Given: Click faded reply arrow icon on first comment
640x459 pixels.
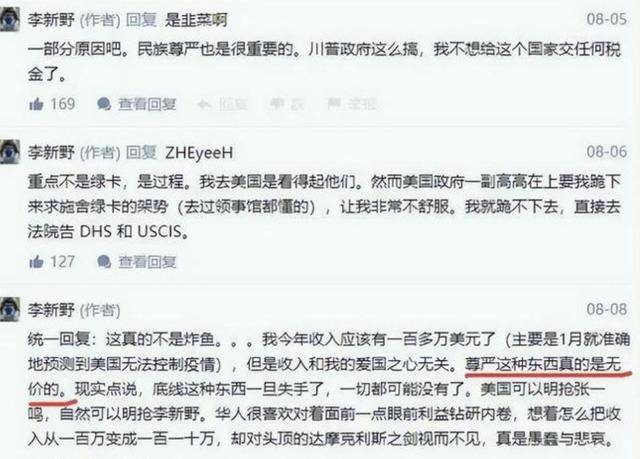Looking at the screenshot, I should coord(204,105).
